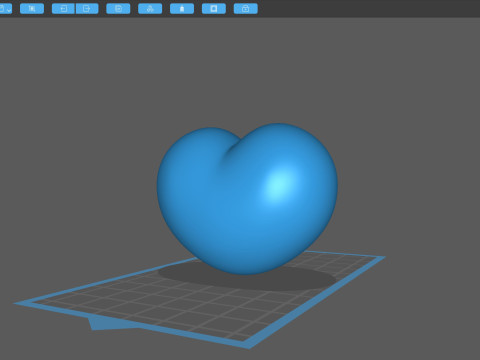480x360 pixels.
Task: Click the export arrow-out-of-box toolbar icon
Action: 87,9
